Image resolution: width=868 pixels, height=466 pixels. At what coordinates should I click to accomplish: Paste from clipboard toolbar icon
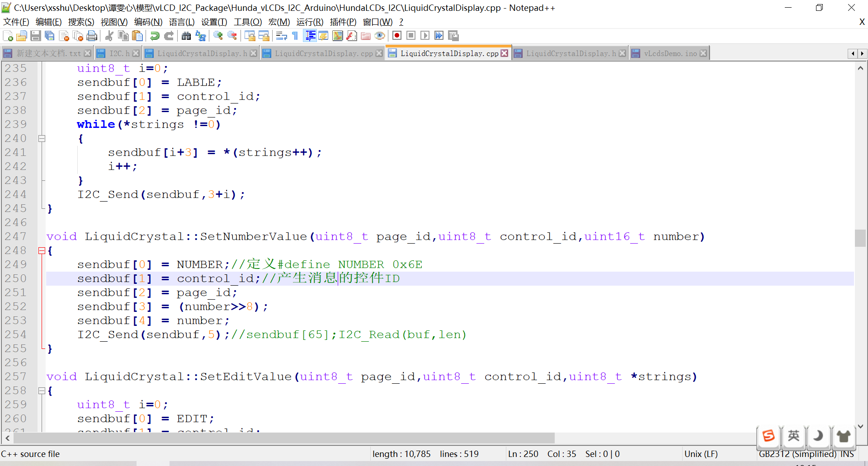click(x=137, y=36)
